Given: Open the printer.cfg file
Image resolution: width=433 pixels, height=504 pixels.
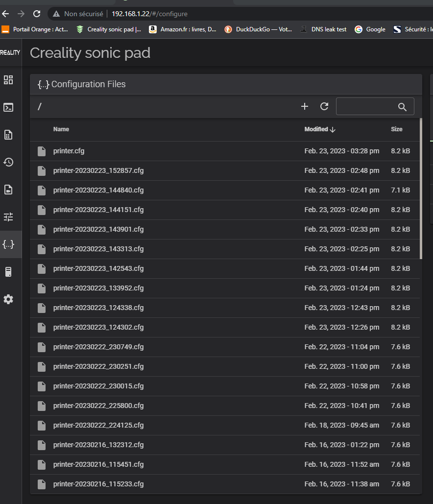Looking at the screenshot, I should (x=69, y=151).
